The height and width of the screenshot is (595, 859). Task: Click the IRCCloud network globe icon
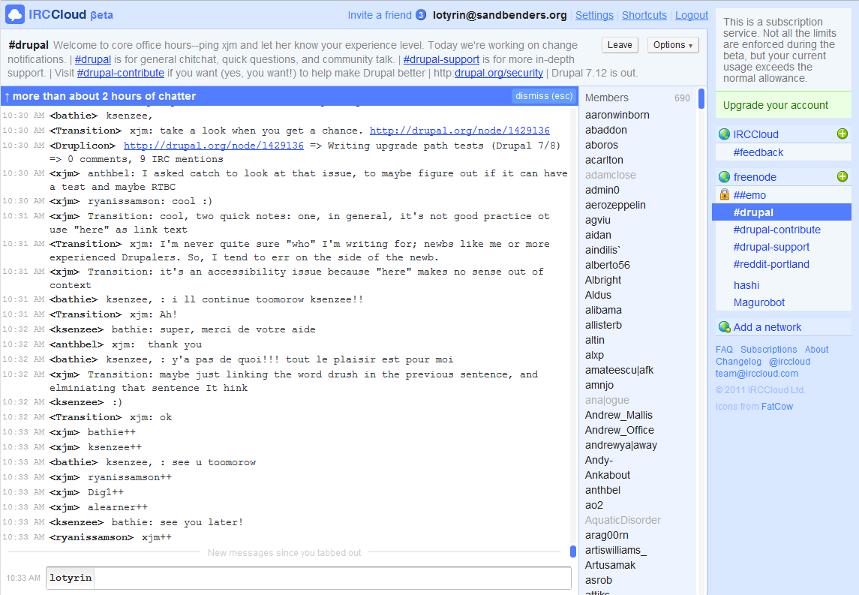coord(724,134)
